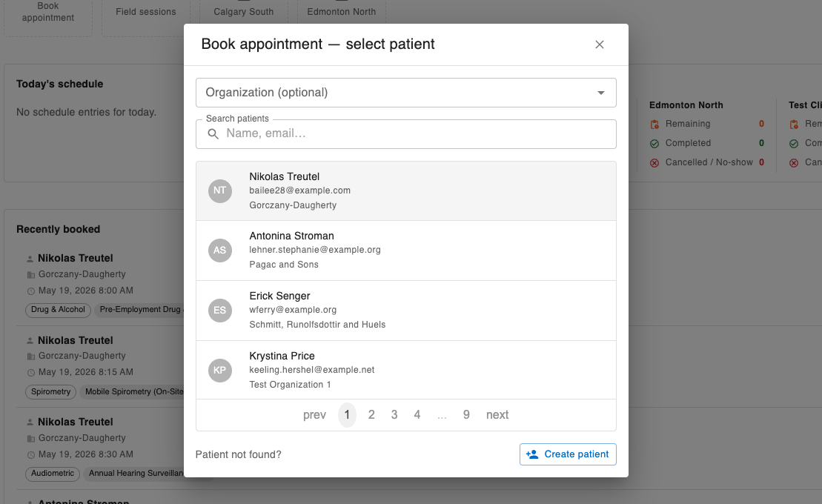822x504 pixels.
Task: Choose patient Nikolas Treutel in dialog list
Action: coord(405,191)
